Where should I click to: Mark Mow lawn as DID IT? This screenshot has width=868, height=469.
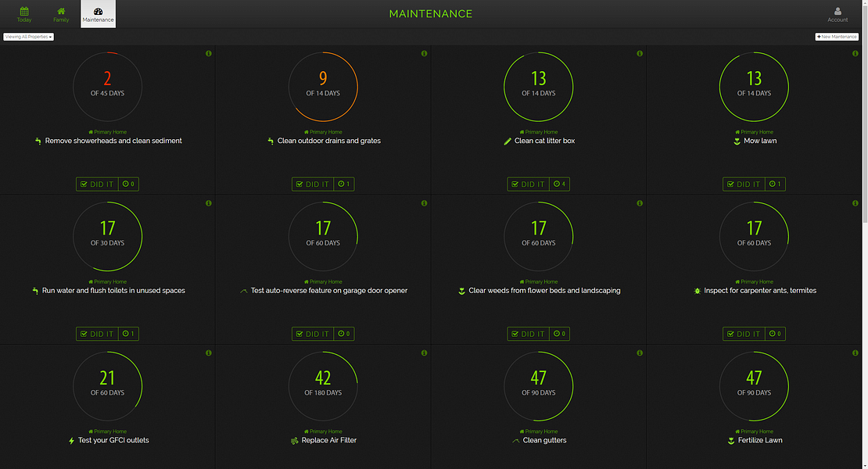pyautogui.click(x=744, y=184)
